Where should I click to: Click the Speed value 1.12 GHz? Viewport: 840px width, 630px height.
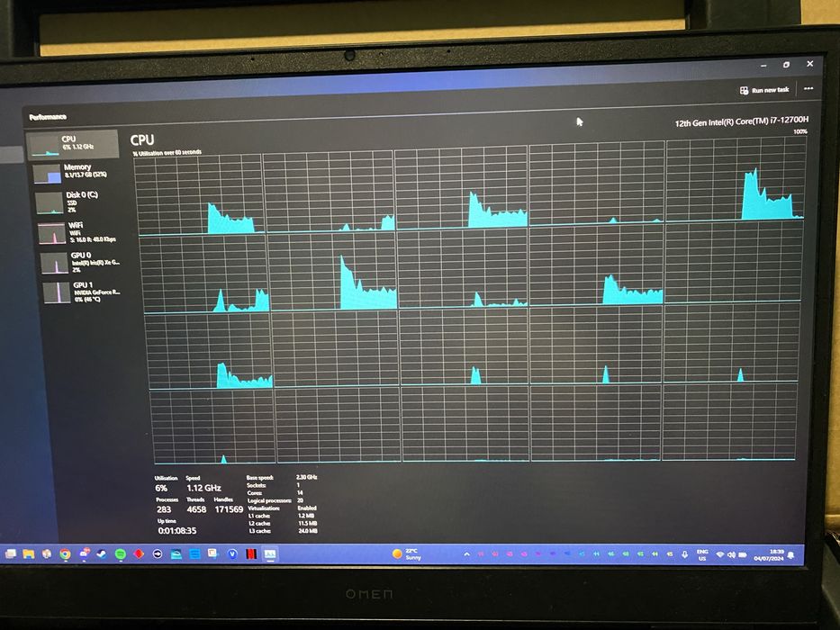(x=203, y=488)
